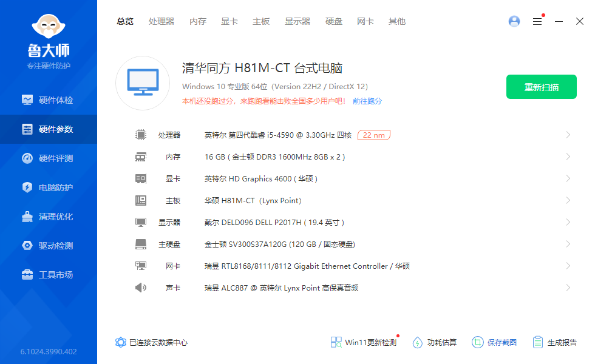Expand the 处理器 row chevron
Screen dimensions: 595x364
[568, 135]
